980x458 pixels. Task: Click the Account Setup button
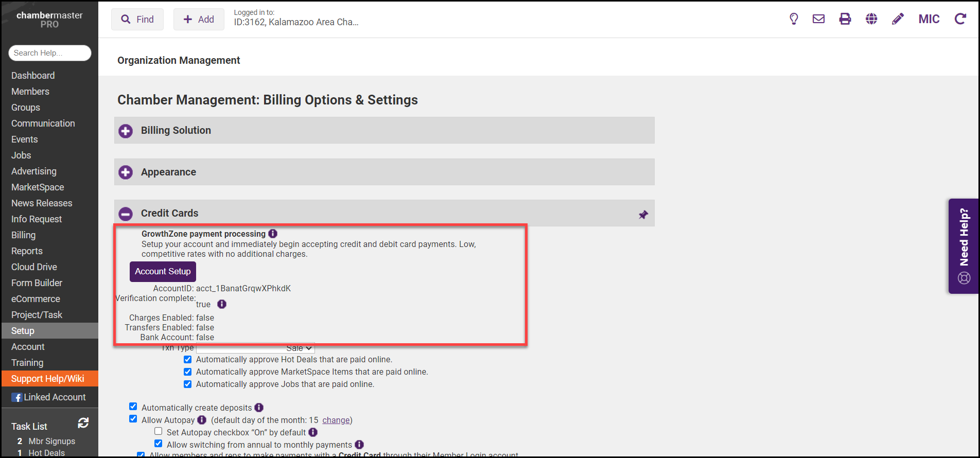point(163,272)
